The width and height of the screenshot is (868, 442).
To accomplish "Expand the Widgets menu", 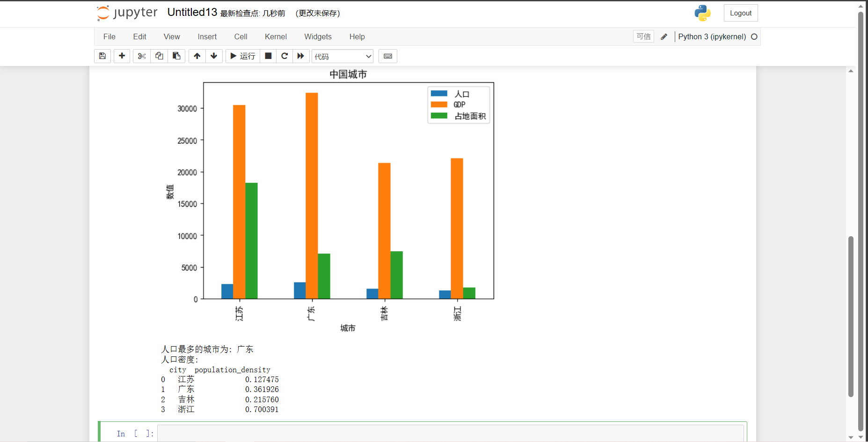I will point(318,36).
